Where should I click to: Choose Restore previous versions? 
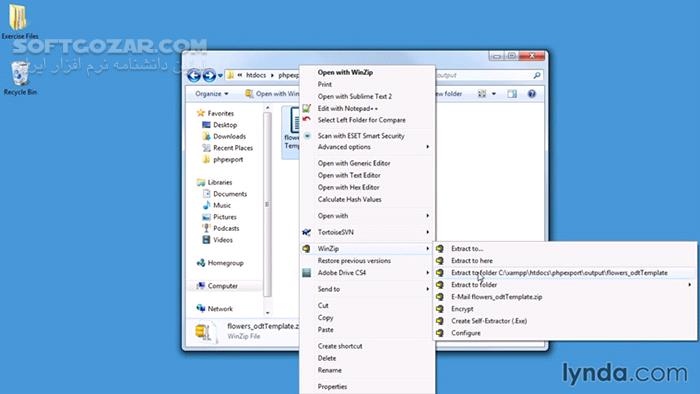tap(354, 261)
